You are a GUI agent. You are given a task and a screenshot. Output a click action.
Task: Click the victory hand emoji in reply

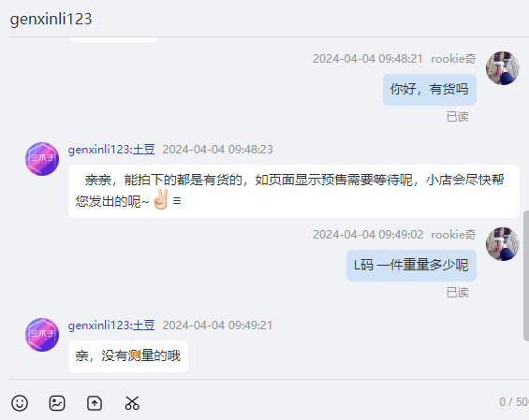click(x=161, y=199)
